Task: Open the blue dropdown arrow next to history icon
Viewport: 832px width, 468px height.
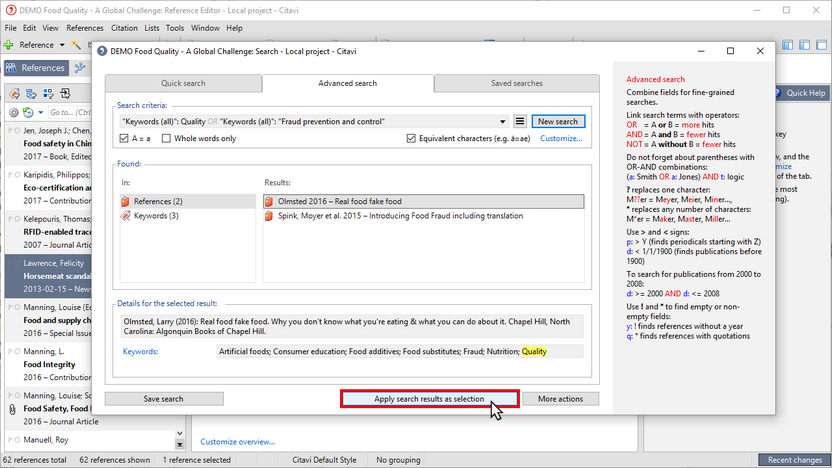Action: tap(41, 112)
